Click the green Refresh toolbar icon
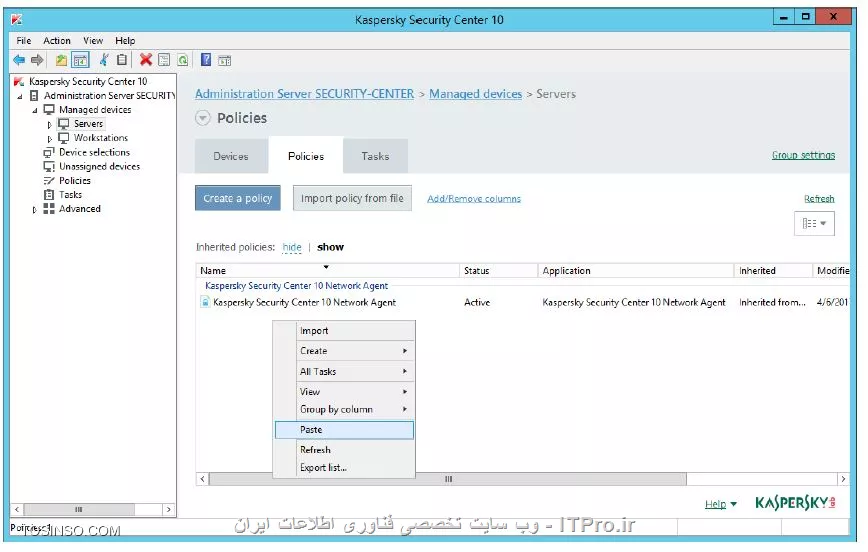Viewport: 868px width, 552px height. tap(183, 60)
